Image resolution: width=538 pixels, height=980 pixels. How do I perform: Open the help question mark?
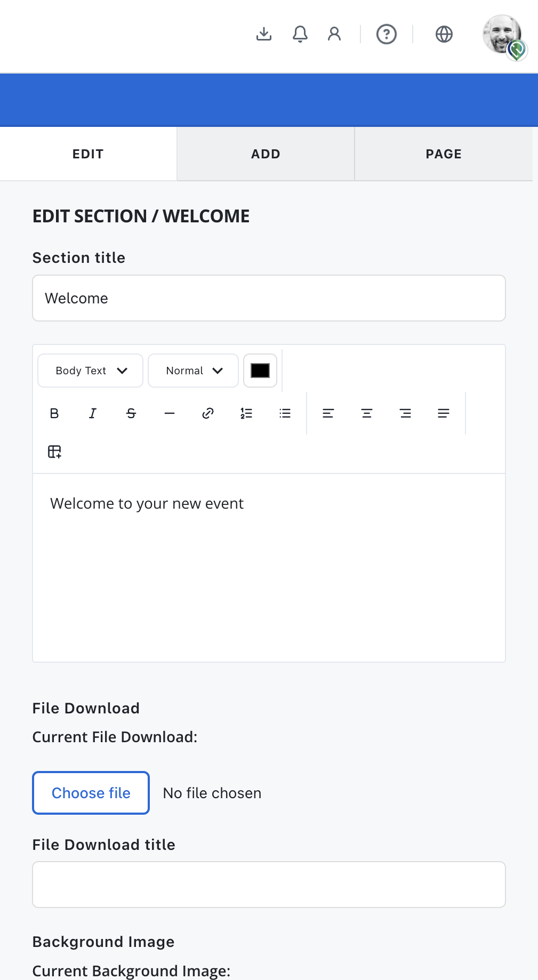point(387,34)
